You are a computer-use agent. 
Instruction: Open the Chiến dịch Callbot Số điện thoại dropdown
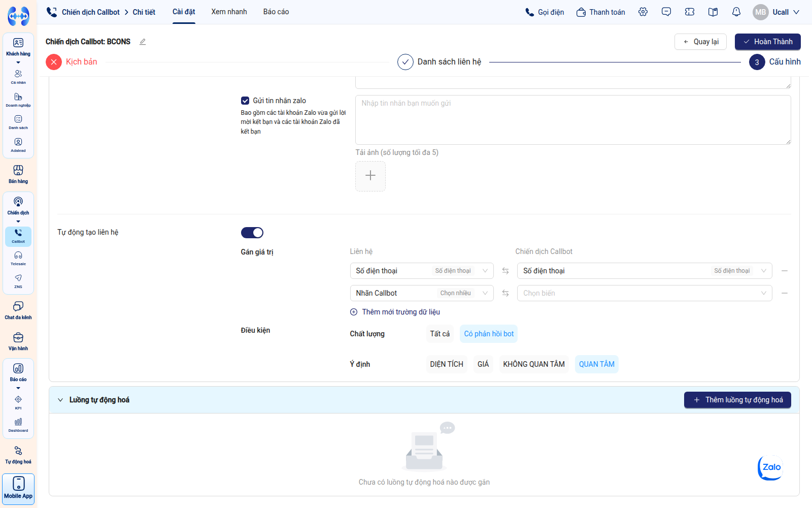tap(645, 271)
